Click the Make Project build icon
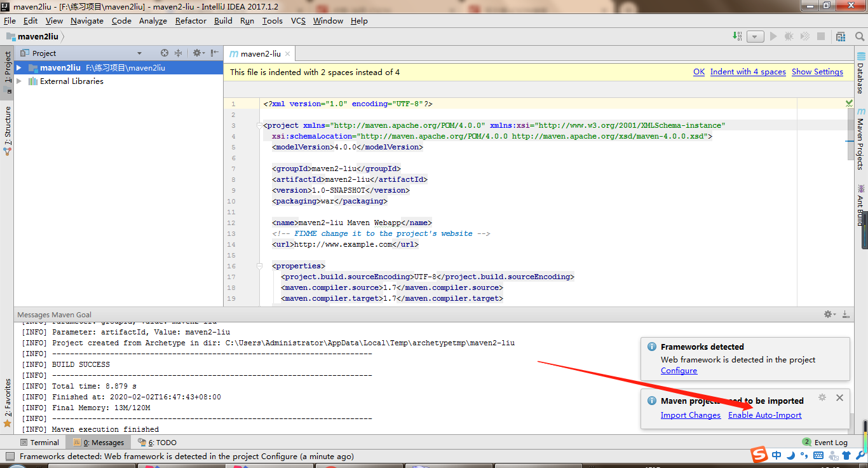Screen dimensions: 868x468 pyautogui.click(x=737, y=37)
